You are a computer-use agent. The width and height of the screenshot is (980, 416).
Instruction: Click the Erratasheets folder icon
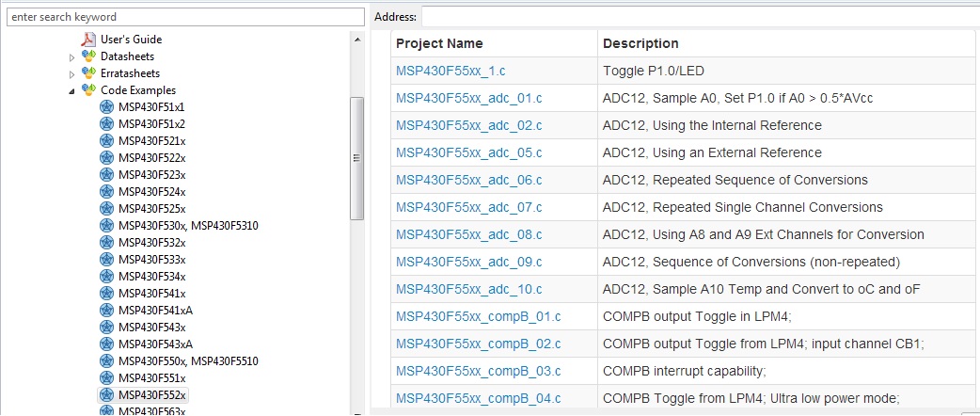point(88,73)
